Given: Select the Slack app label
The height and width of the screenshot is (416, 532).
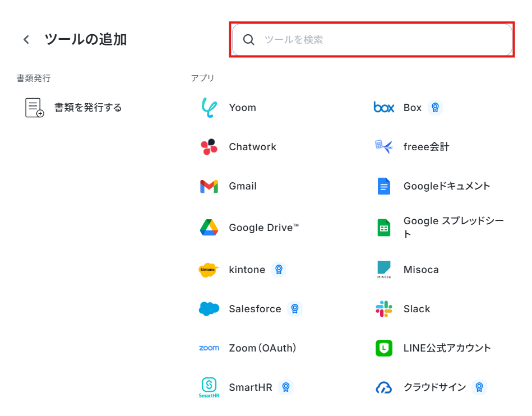Looking at the screenshot, I should (x=417, y=309).
